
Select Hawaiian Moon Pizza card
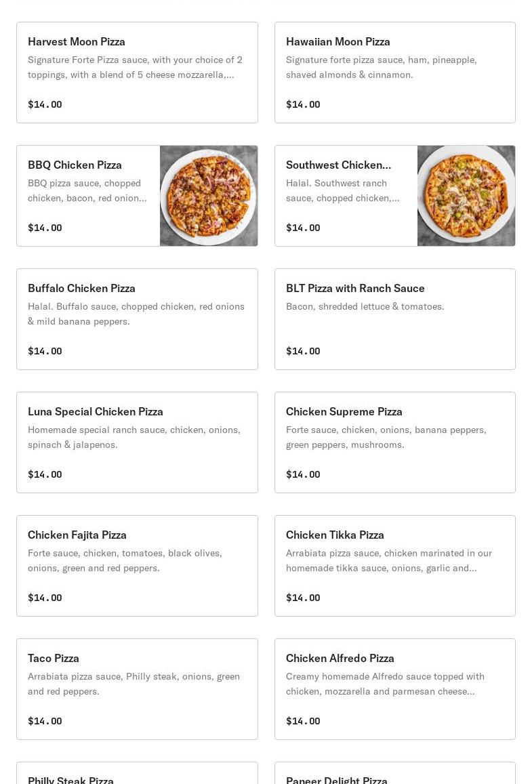[395, 73]
